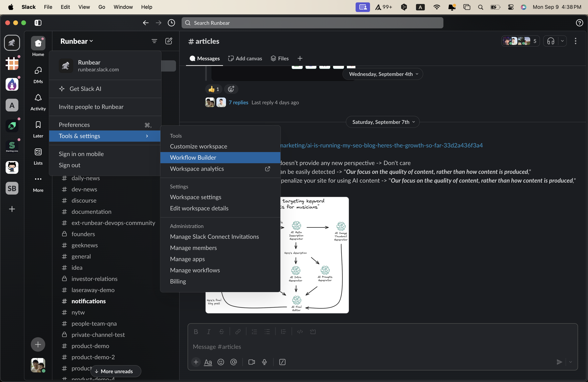Select Invite people to Runbear

[105, 107]
